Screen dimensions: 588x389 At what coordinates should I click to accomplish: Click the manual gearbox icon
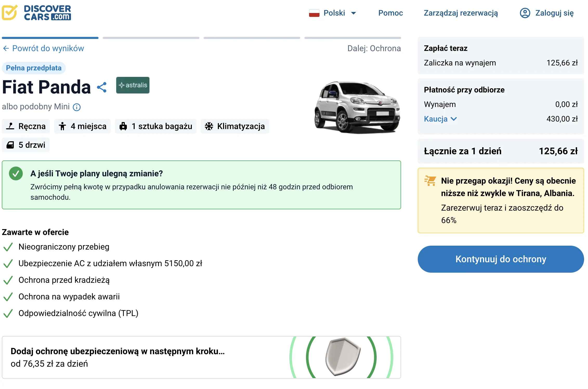click(x=10, y=126)
